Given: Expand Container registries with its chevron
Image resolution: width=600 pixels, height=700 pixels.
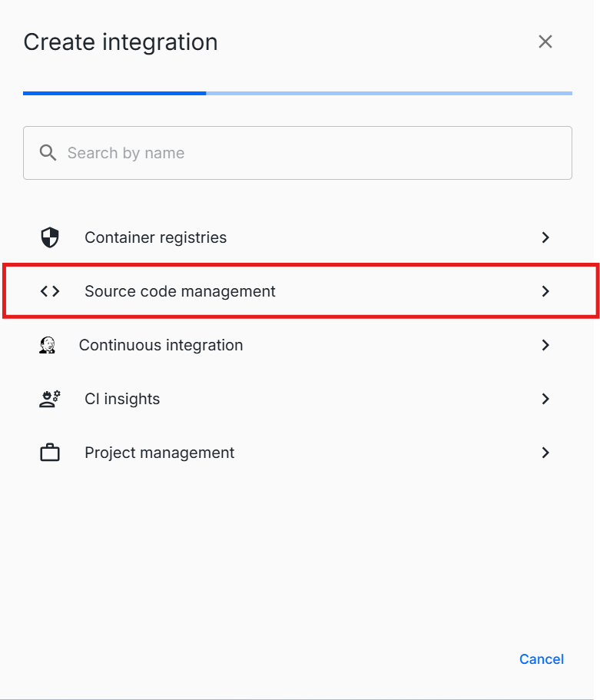Looking at the screenshot, I should [x=545, y=237].
